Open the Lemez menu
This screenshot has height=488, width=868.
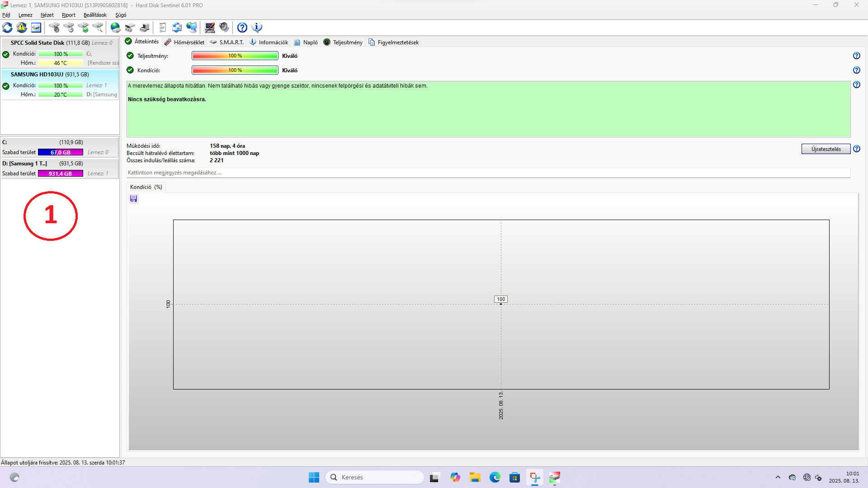(25, 15)
